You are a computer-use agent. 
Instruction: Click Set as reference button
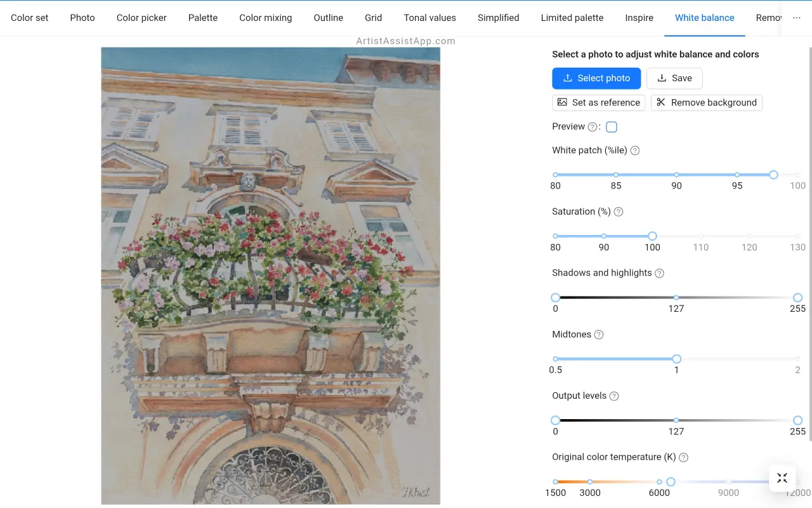point(599,102)
